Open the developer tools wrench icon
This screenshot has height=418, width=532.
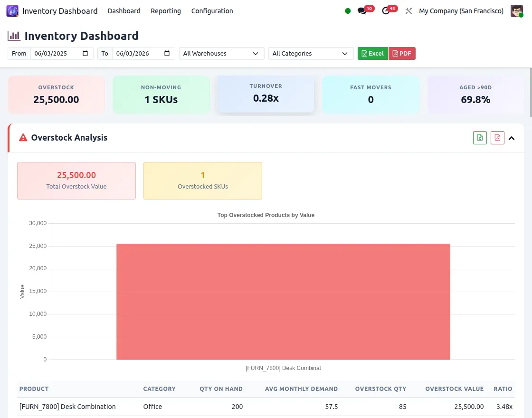click(408, 10)
